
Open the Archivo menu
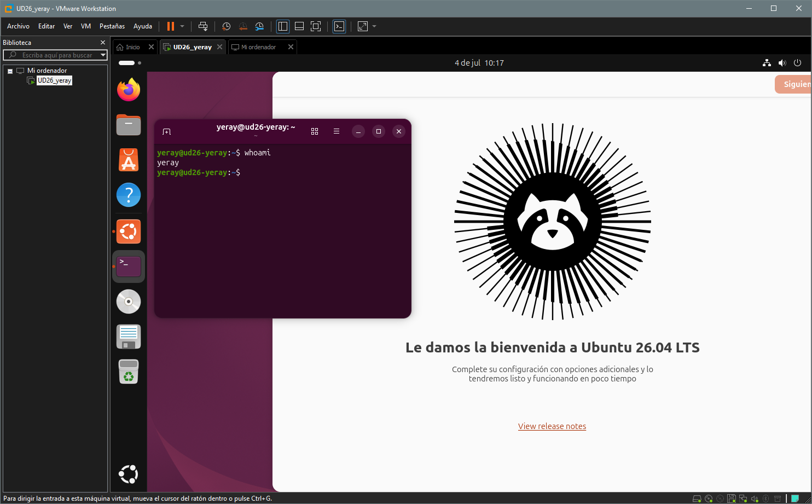click(18, 26)
